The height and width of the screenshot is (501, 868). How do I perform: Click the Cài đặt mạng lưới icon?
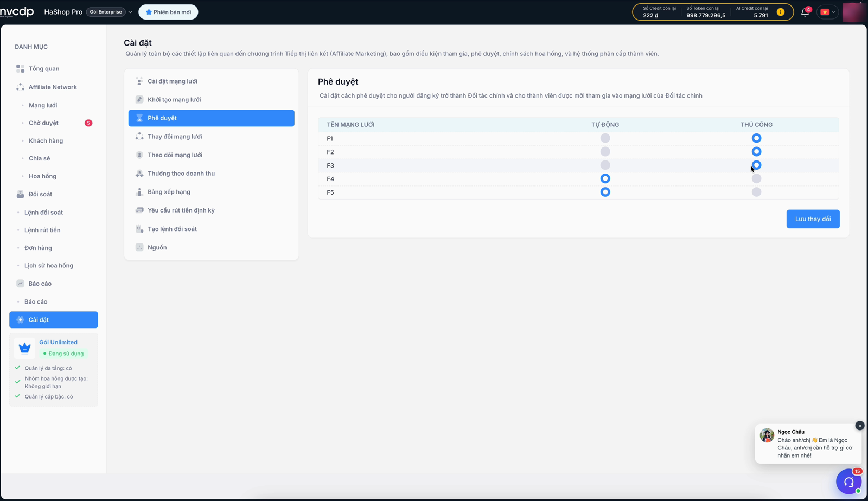pos(139,81)
